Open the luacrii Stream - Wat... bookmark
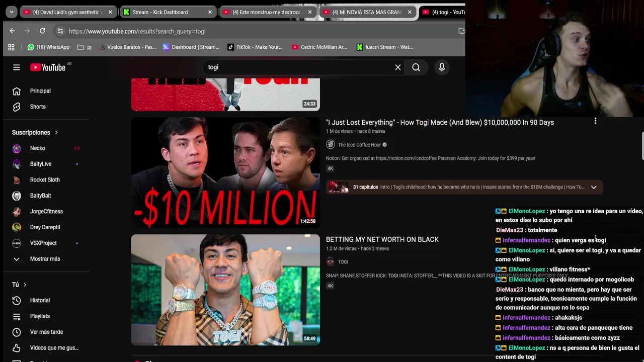Image resolution: width=644 pixels, height=362 pixels. tap(385, 47)
